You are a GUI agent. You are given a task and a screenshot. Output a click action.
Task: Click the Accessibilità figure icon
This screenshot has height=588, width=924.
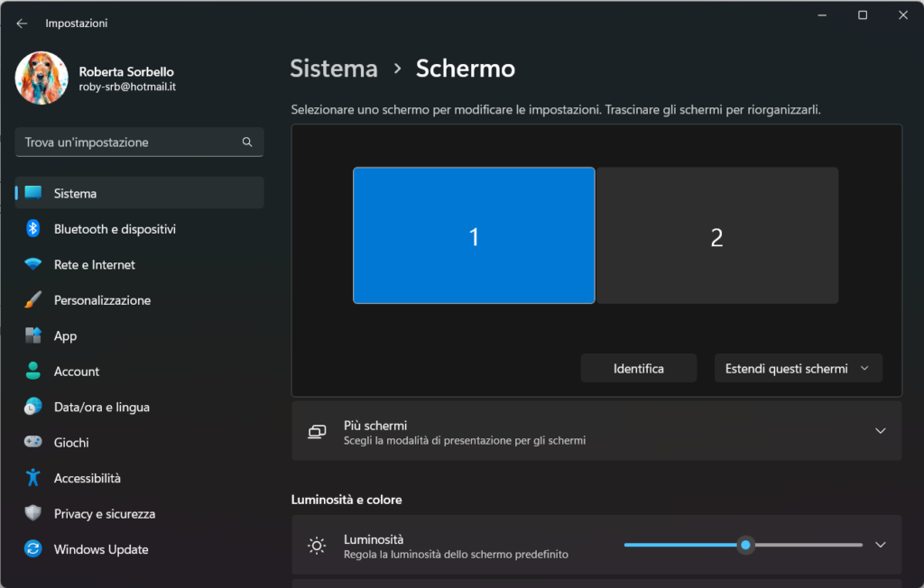(33, 478)
